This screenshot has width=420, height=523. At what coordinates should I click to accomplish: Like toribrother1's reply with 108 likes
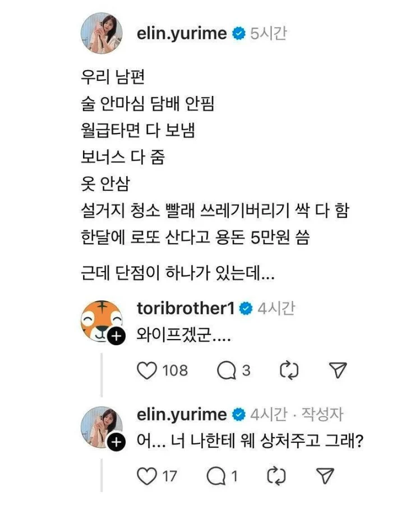[147, 370]
